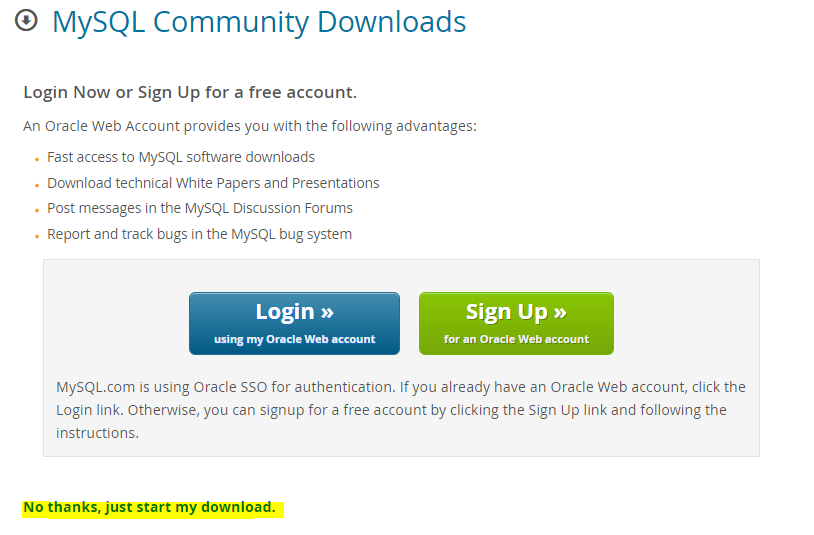Click the circular download arrow icon
The height and width of the screenshot is (535, 814).
(26, 21)
